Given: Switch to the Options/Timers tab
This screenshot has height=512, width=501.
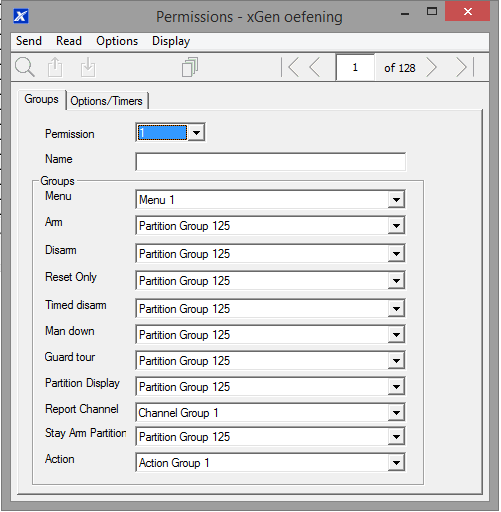Looking at the screenshot, I should (x=107, y=101).
